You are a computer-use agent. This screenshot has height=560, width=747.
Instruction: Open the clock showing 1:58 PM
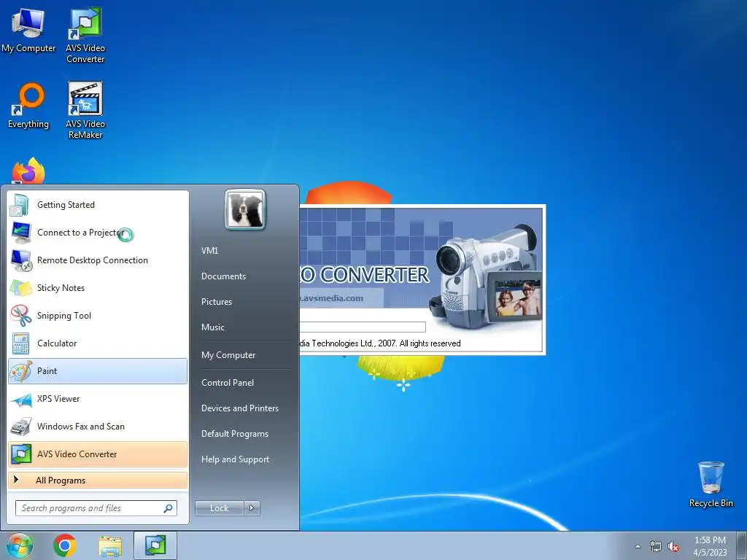pos(710,546)
